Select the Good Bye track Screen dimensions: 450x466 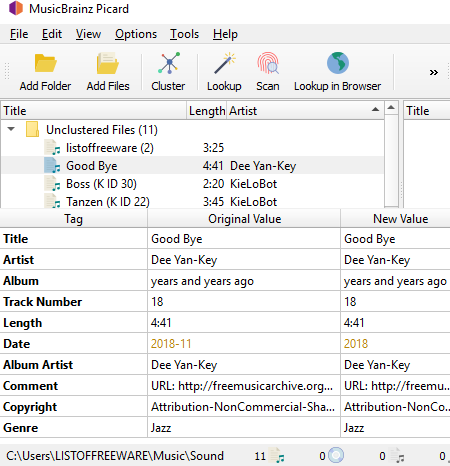point(192,166)
